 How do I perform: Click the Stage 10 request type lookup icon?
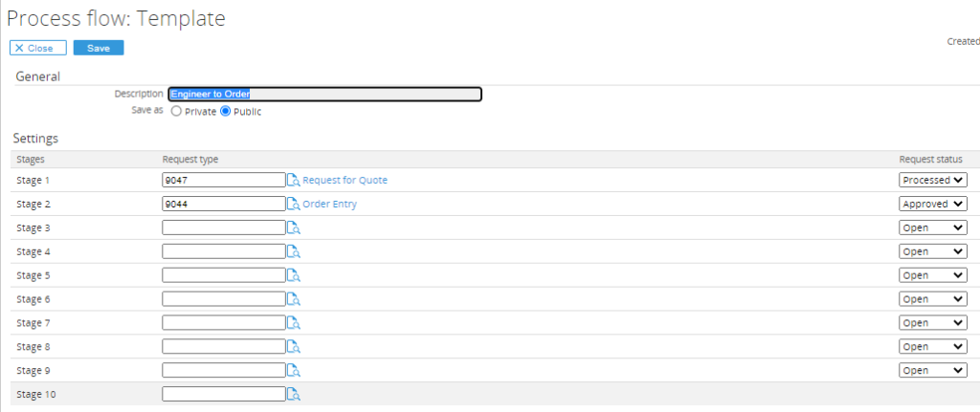coord(294,394)
